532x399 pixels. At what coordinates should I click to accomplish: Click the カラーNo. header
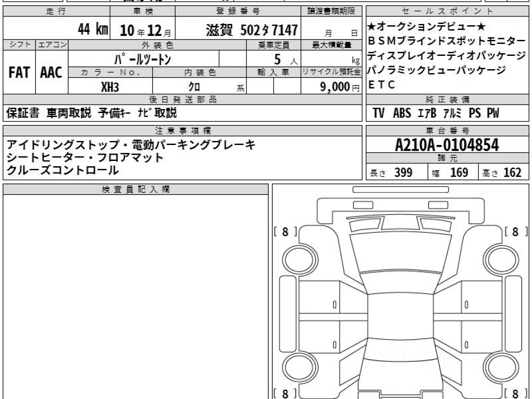pos(111,72)
